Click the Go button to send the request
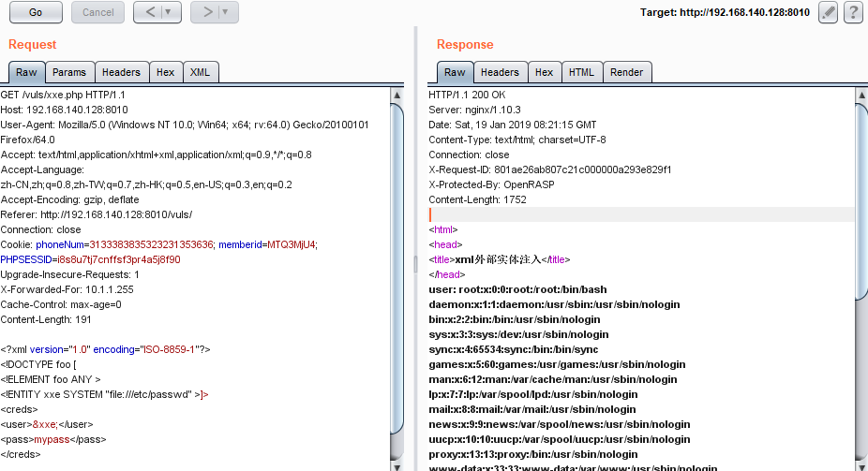The width and height of the screenshot is (868, 471). point(36,12)
